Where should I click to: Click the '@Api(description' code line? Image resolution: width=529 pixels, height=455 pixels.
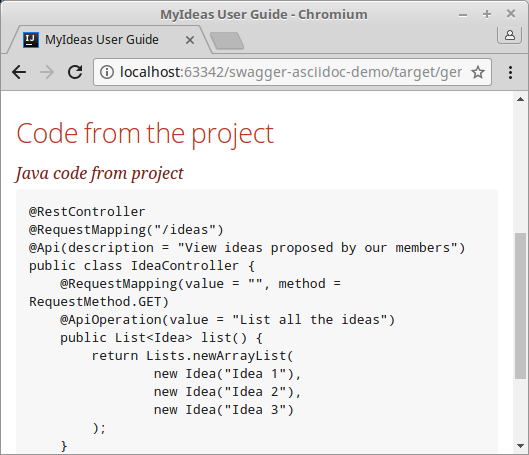click(x=247, y=248)
